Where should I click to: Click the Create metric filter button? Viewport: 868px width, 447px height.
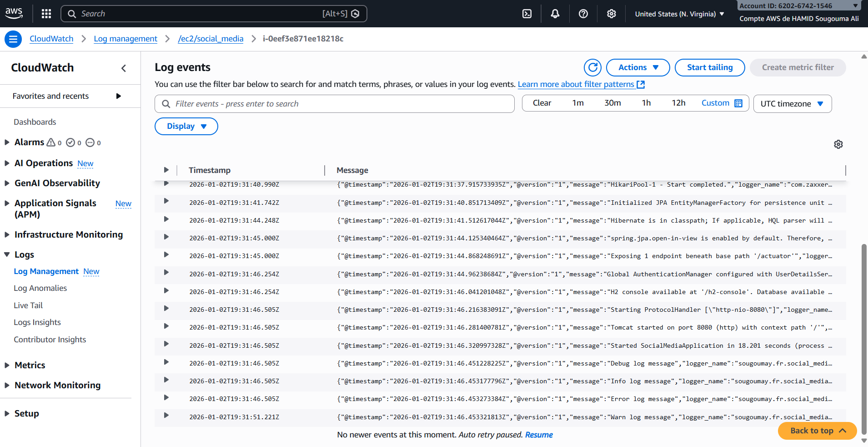798,67
